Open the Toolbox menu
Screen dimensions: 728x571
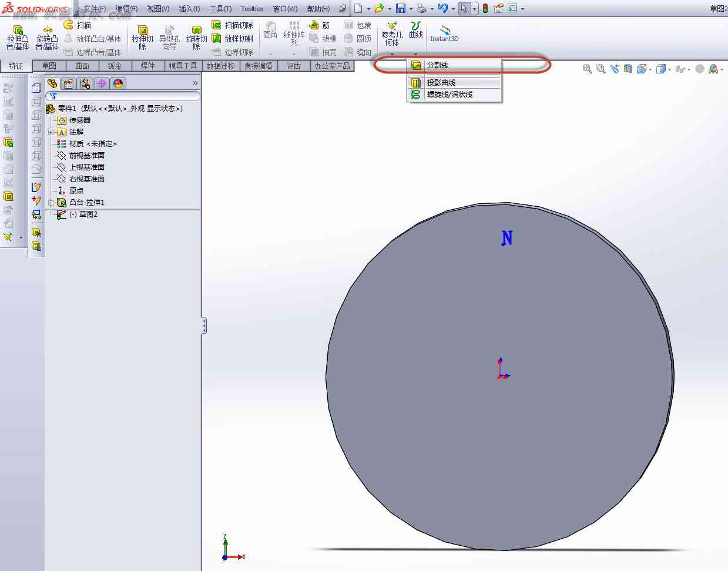[x=252, y=9]
